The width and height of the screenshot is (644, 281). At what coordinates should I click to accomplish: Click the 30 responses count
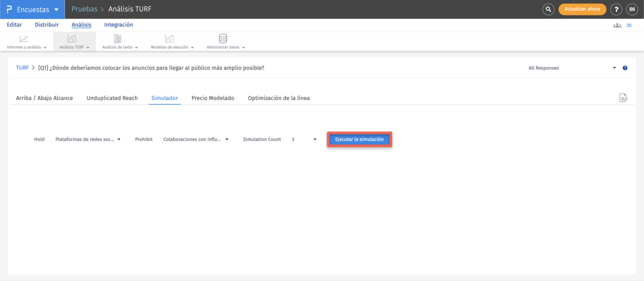pos(629,25)
